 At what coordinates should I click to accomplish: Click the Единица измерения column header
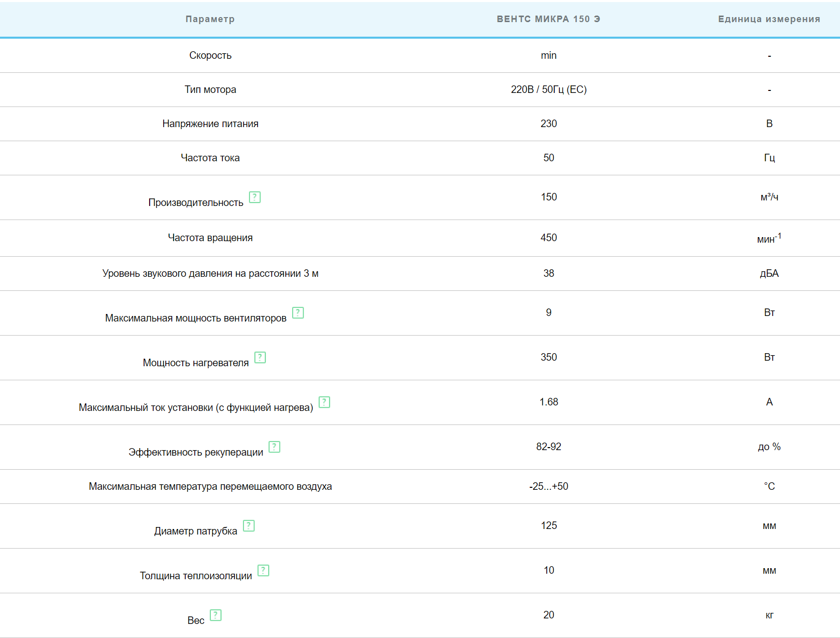[x=769, y=19]
